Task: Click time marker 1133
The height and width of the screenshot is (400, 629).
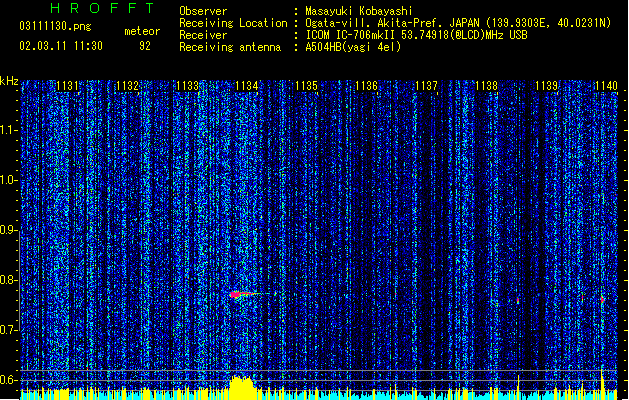Action: tap(187, 86)
